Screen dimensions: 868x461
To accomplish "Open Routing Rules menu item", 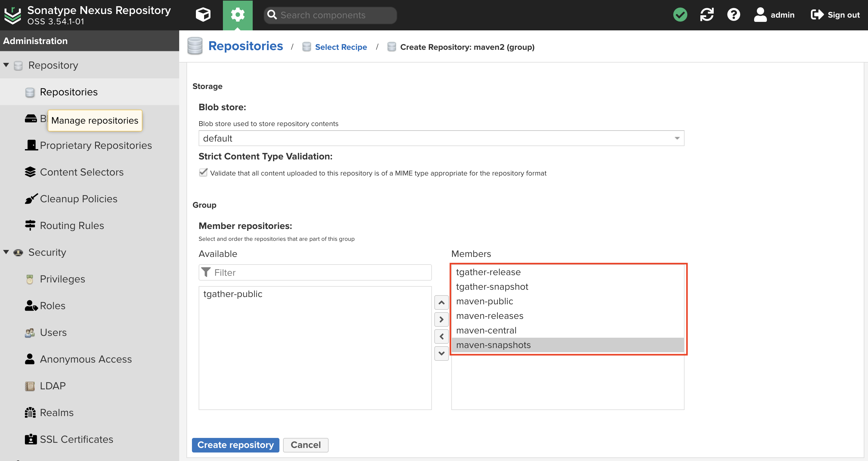I will click(x=72, y=225).
